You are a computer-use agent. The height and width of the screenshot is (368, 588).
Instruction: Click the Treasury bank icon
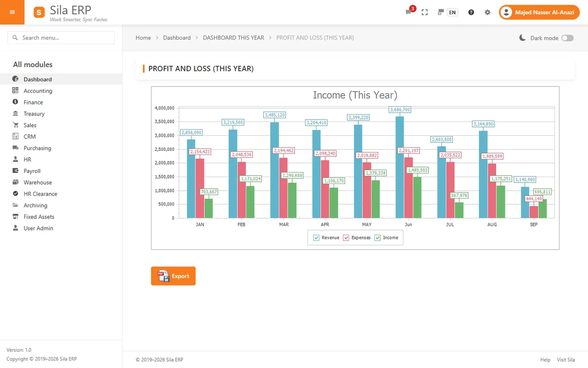pyautogui.click(x=15, y=114)
